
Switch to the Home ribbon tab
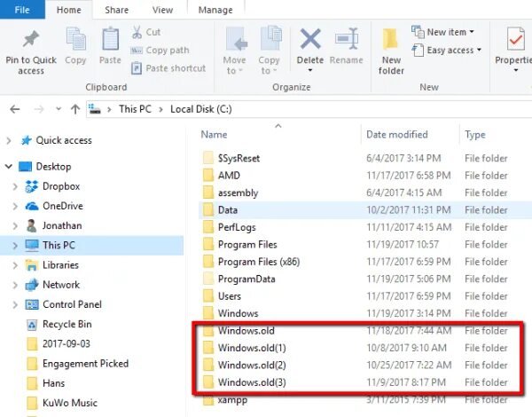(x=69, y=10)
